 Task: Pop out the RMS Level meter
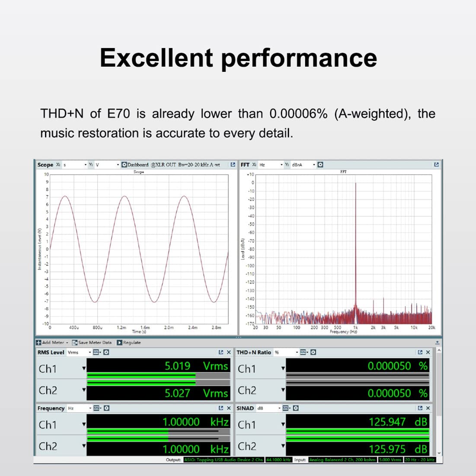[x=220, y=352]
